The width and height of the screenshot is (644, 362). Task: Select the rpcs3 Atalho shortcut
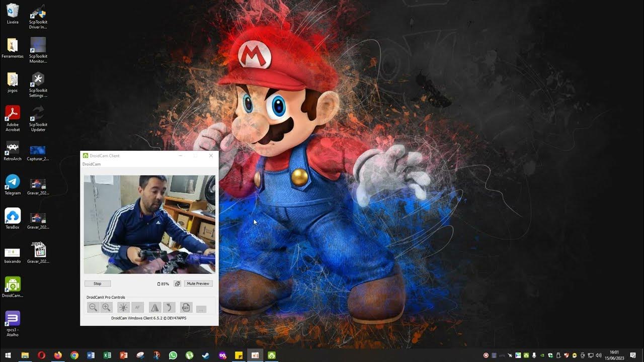[13, 324]
